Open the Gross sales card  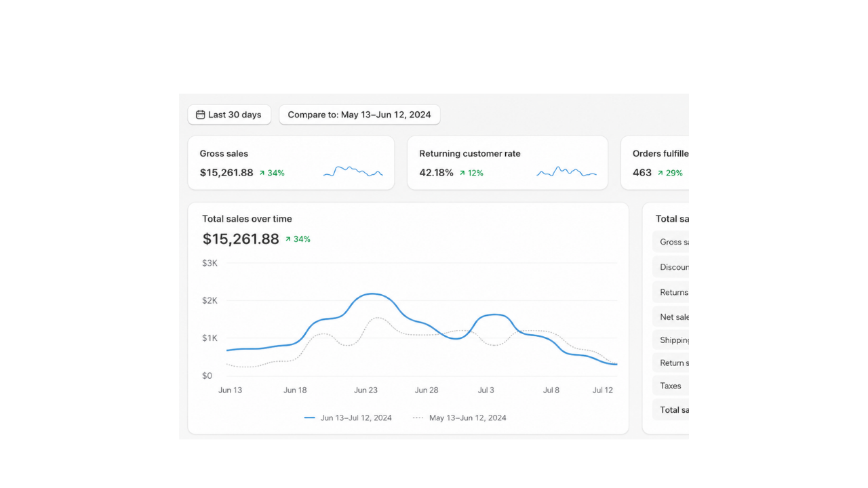291,163
